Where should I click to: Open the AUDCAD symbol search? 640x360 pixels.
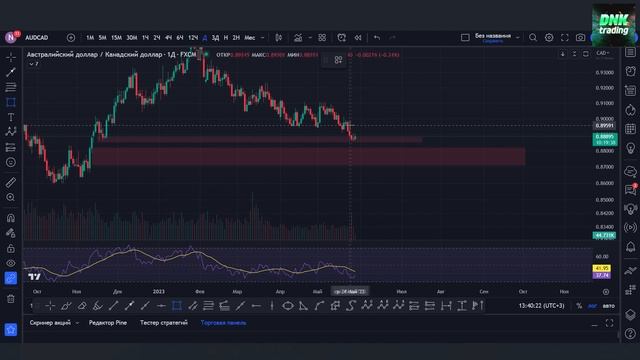coord(37,38)
